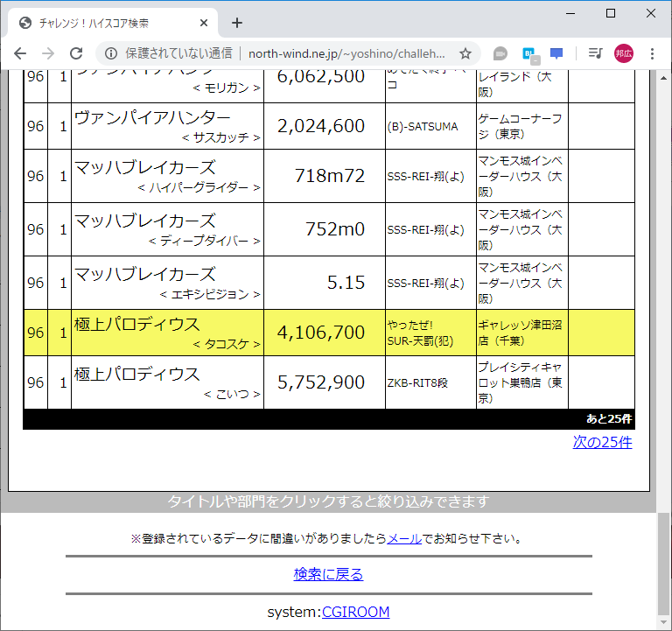
Task: Bookmark this page with the star icon
Action: click(x=465, y=53)
